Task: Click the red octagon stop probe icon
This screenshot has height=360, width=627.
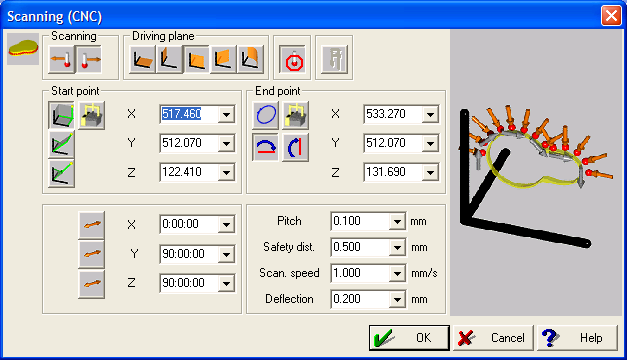Action: click(x=294, y=60)
